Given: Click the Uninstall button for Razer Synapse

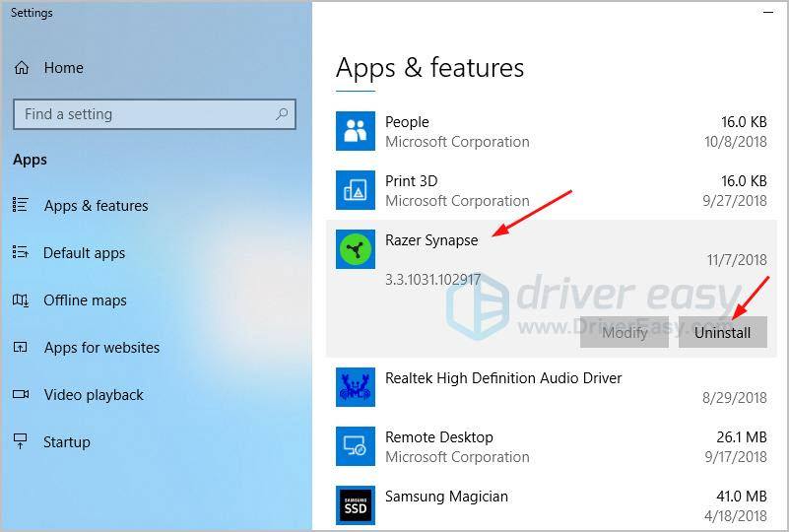Looking at the screenshot, I should (723, 332).
